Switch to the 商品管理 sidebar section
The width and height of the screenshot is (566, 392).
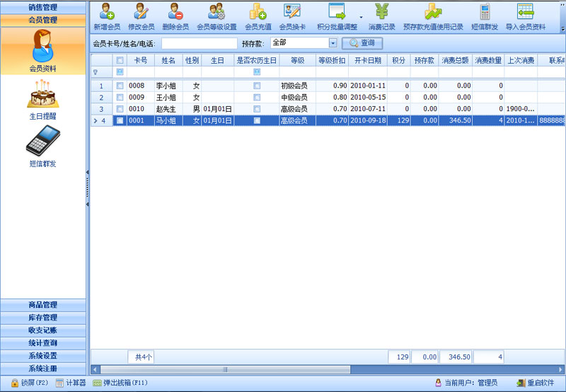click(42, 305)
